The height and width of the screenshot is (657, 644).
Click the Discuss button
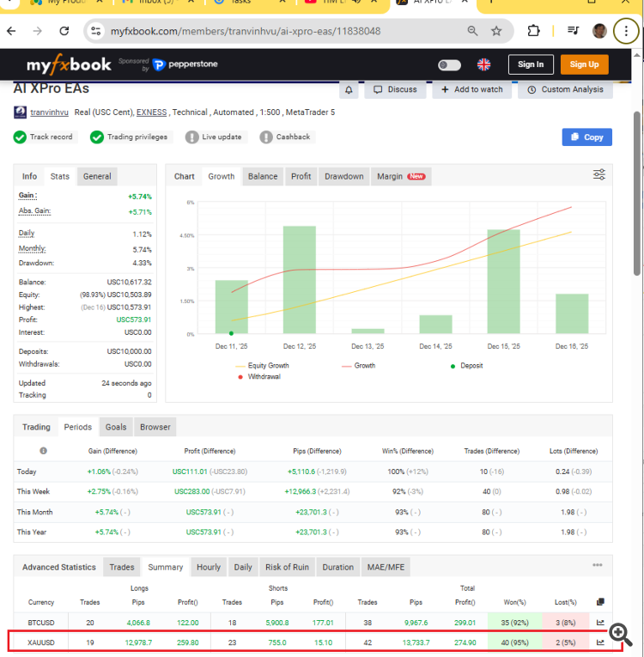point(395,89)
